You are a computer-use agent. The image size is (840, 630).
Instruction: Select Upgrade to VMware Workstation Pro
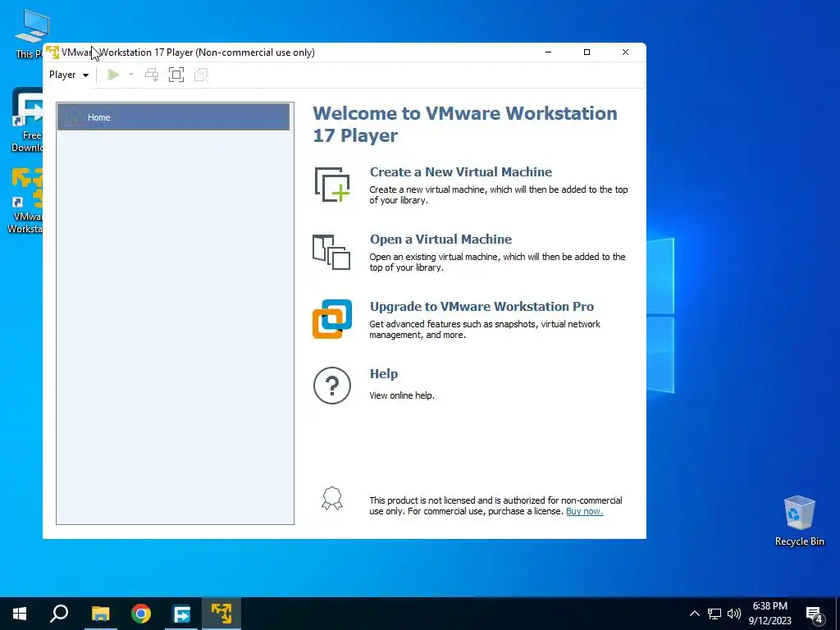tap(482, 307)
